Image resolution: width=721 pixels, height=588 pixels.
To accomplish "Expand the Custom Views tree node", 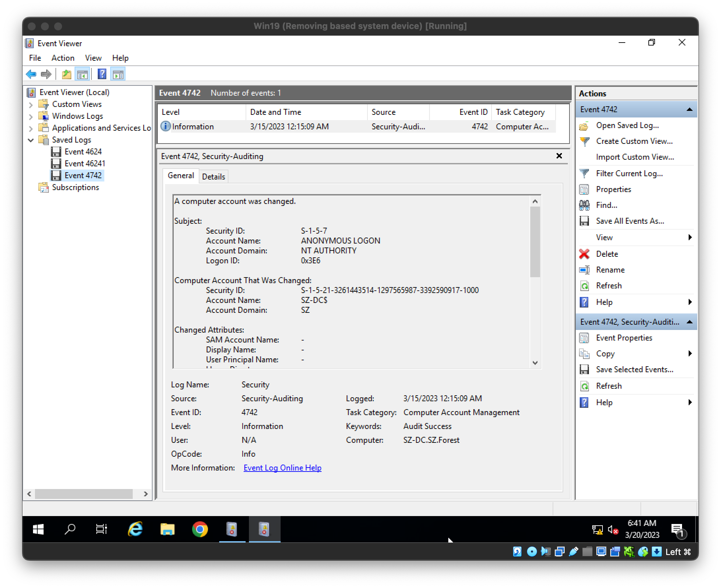I will (x=31, y=105).
